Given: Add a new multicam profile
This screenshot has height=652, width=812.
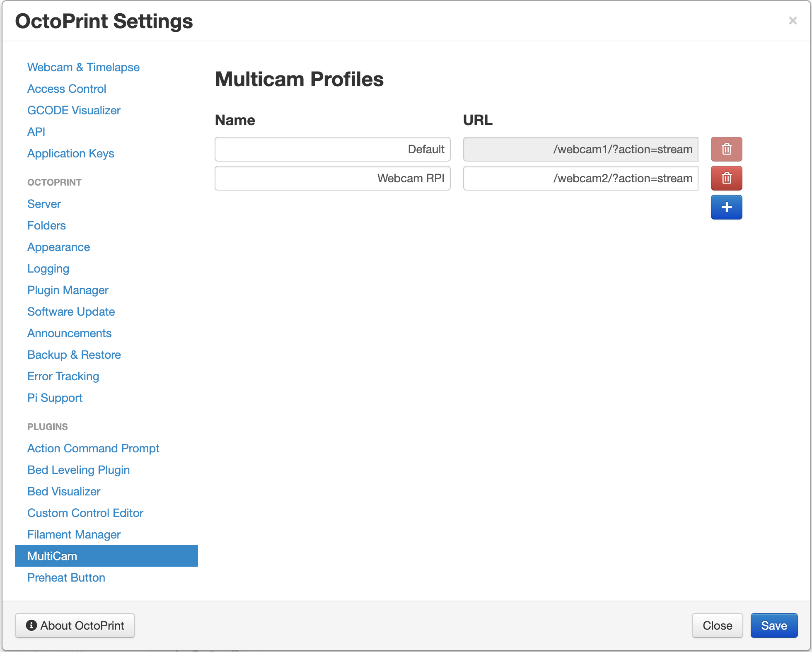Looking at the screenshot, I should pyautogui.click(x=726, y=207).
